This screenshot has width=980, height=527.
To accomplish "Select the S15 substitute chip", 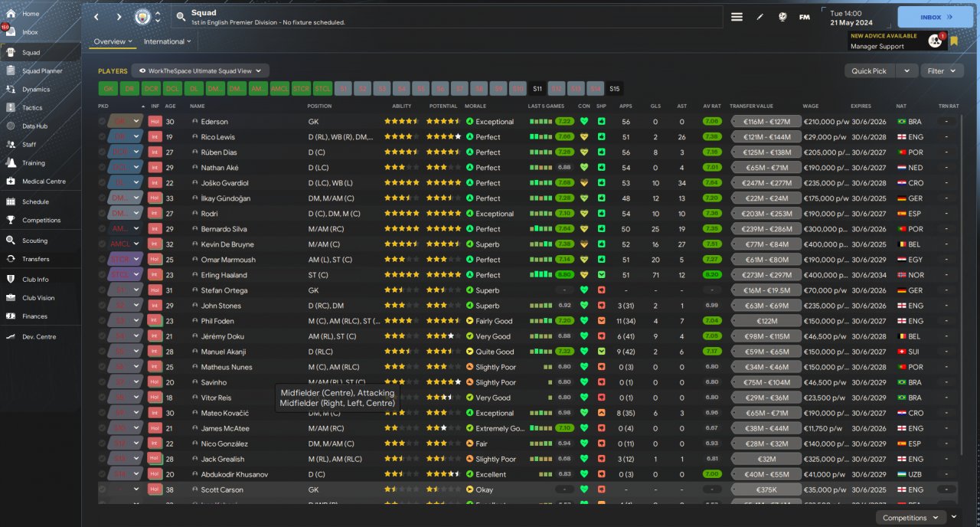I will (614, 89).
